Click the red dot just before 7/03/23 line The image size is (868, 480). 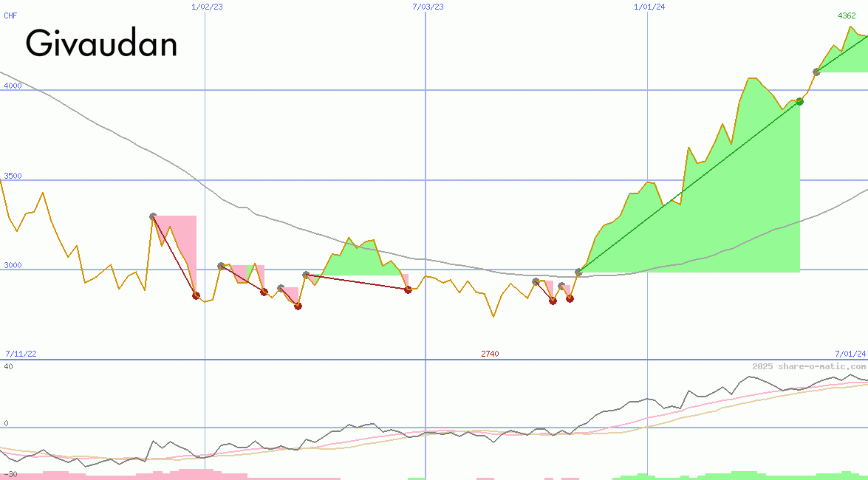pos(408,289)
